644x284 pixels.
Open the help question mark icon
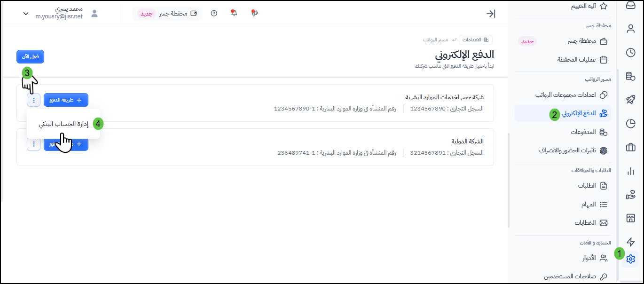[x=214, y=14]
